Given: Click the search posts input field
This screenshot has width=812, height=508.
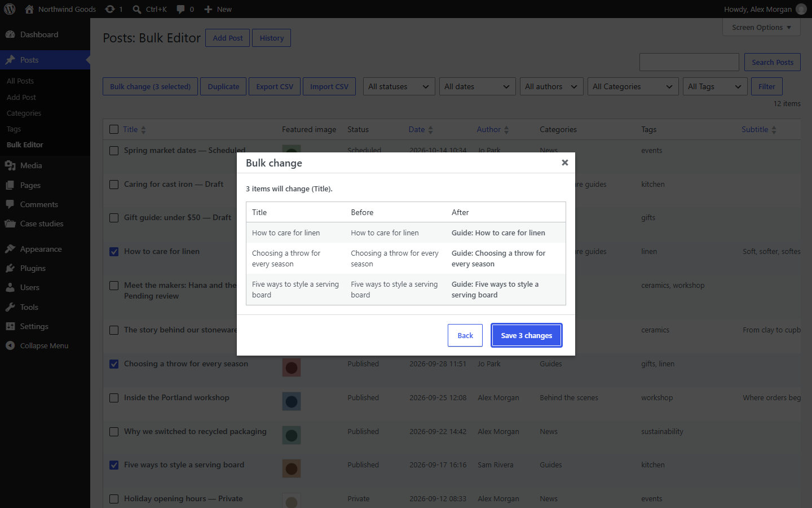Looking at the screenshot, I should click(689, 62).
